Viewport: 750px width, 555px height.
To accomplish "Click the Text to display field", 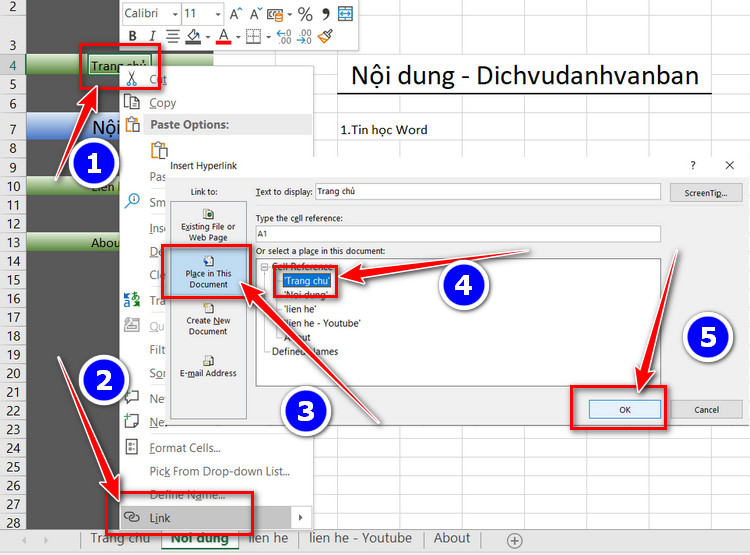I will (487, 191).
